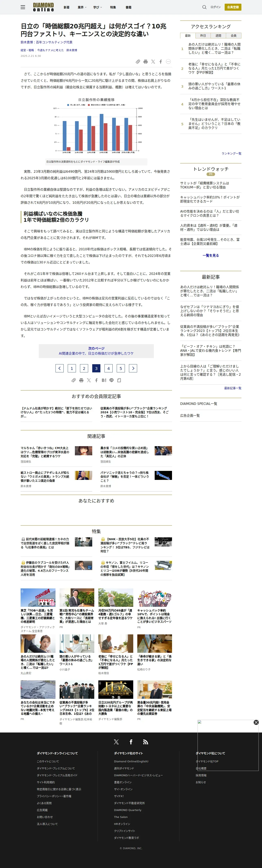
Task: Click the DIAMOND online logo
Action: (43, 7)
